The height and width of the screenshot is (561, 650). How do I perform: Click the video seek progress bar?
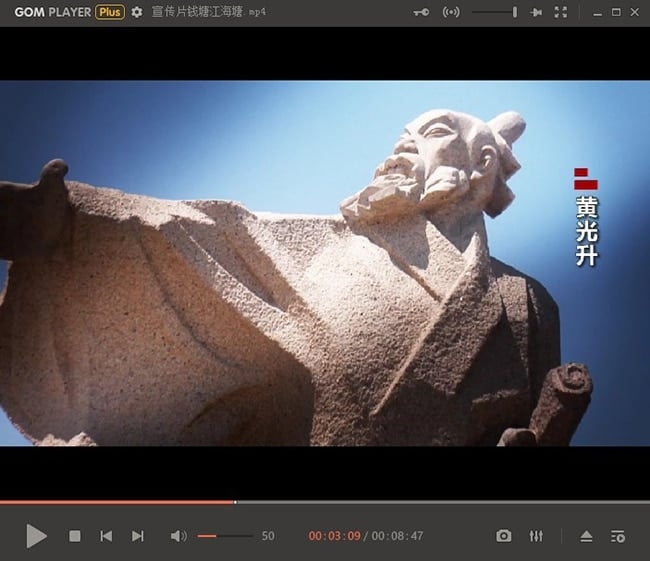click(x=325, y=502)
